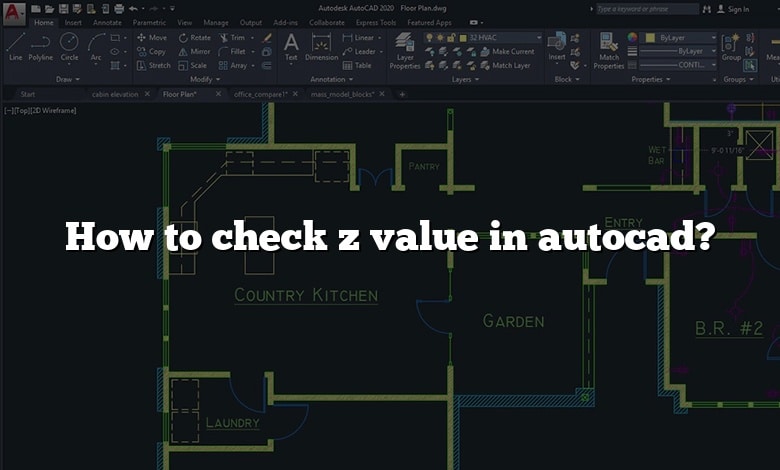780x470 pixels.
Task: Toggle layer on/off lightbulb for 32 HVAC
Action: 429,37
